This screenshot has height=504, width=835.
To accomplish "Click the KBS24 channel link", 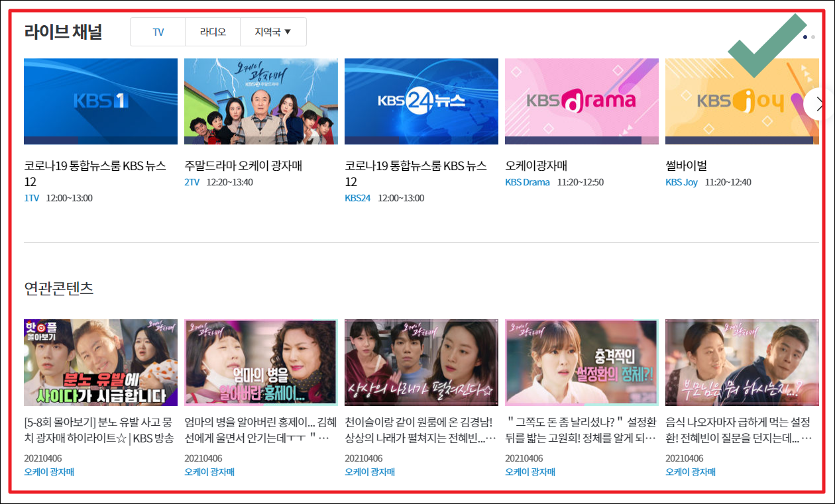I will 358,198.
